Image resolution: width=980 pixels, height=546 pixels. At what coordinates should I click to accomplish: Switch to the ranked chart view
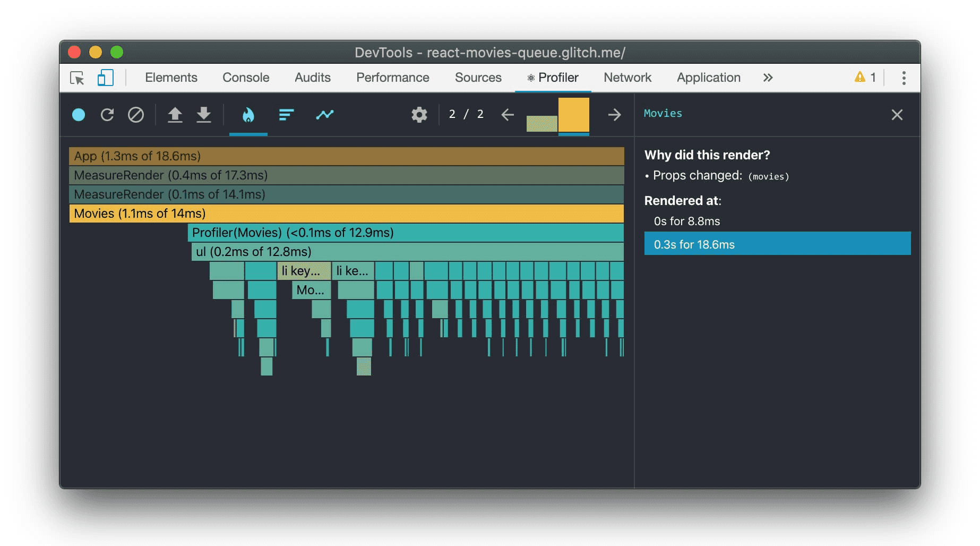coord(286,115)
